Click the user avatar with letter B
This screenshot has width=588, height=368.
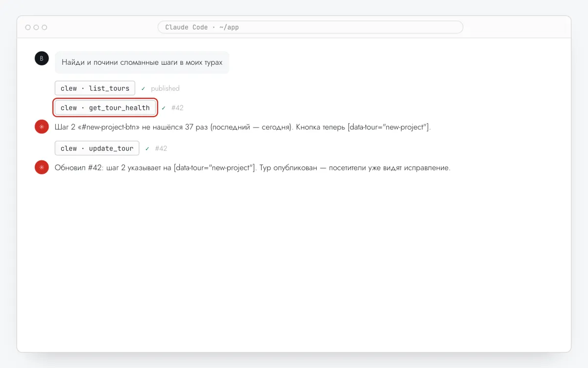(42, 58)
